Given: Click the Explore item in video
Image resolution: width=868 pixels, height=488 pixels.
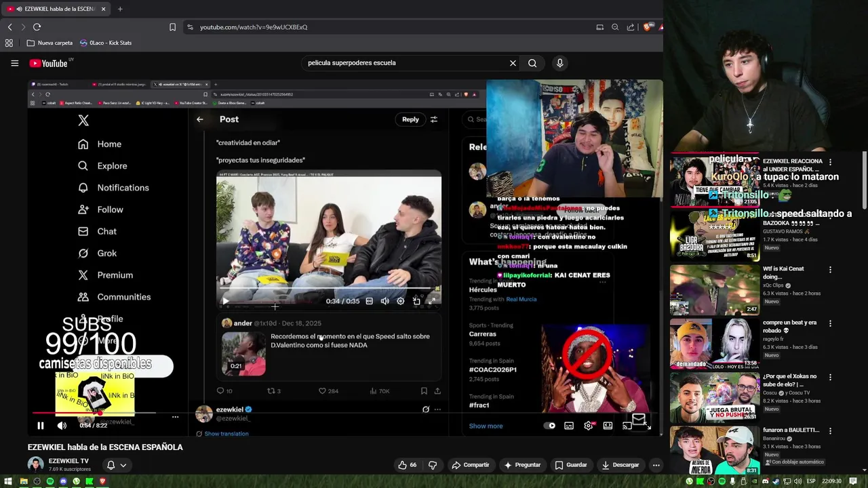Looking at the screenshot, I should click(x=102, y=165).
